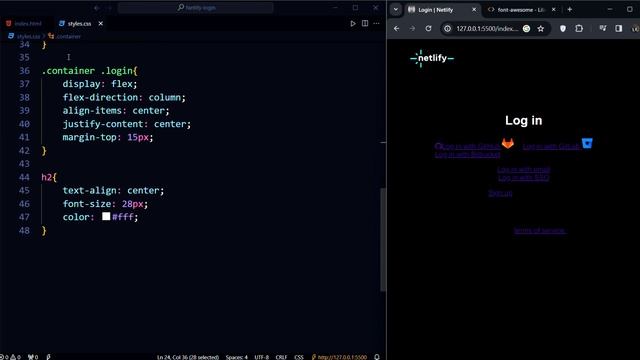This screenshot has height=360, width=640.
Task: Go forward in the browser
Action: (412, 29)
